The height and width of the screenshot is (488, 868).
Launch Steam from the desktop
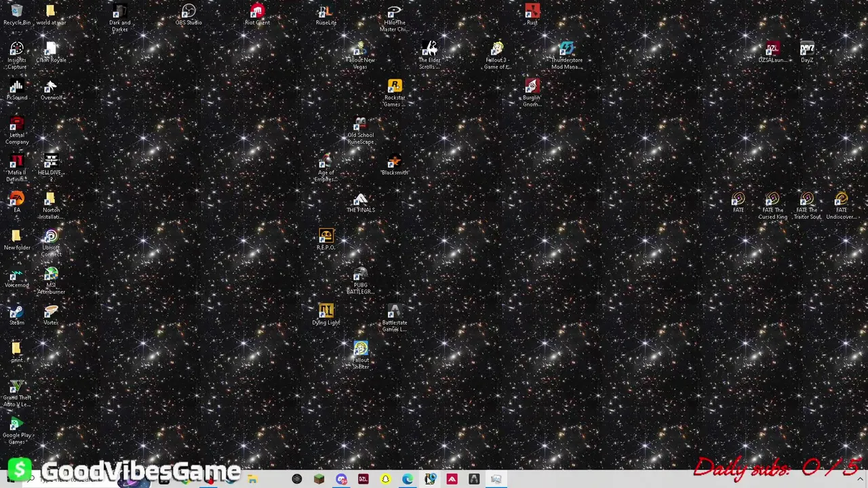[x=17, y=314]
